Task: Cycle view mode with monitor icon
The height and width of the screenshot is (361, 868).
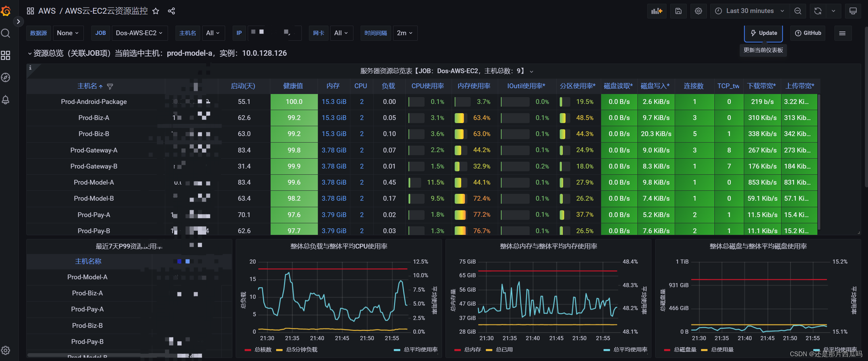Action: click(x=853, y=11)
